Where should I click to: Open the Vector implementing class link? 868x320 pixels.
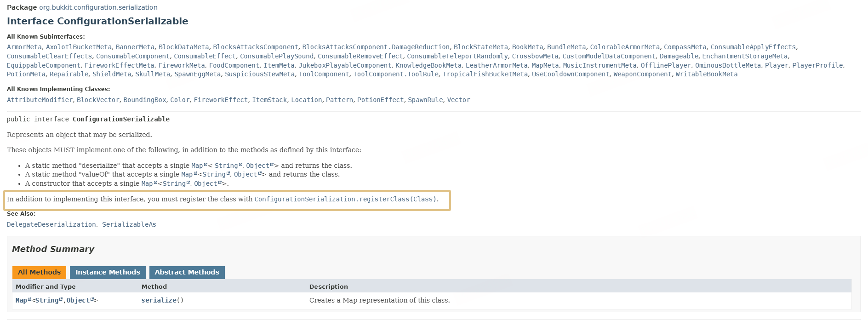click(458, 100)
